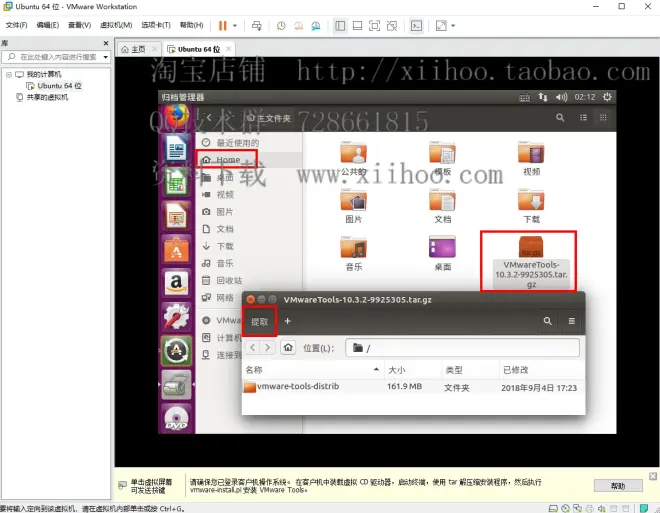Open the sound volume indicator in Ubuntu panel
The width and height of the screenshot is (660, 513).
pyautogui.click(x=561, y=97)
